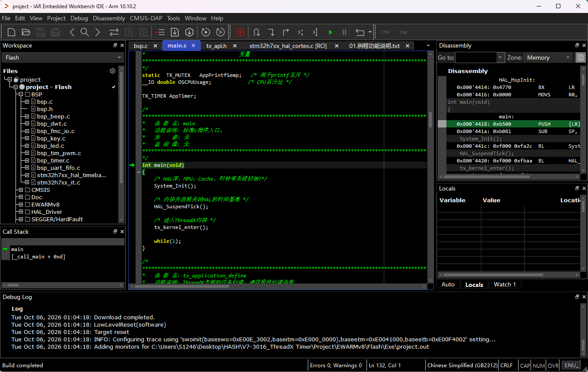Click the Reset debugger icon
The image size is (588, 372).
click(x=360, y=32)
